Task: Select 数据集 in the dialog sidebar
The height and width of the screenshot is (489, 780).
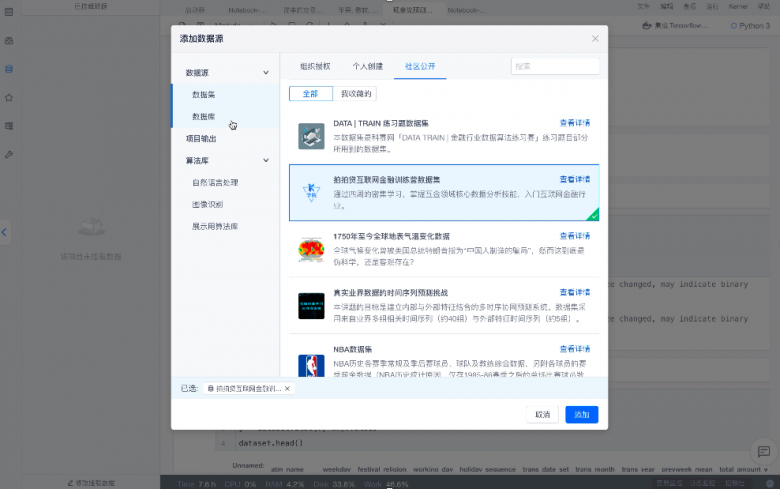Action: [x=225, y=95]
